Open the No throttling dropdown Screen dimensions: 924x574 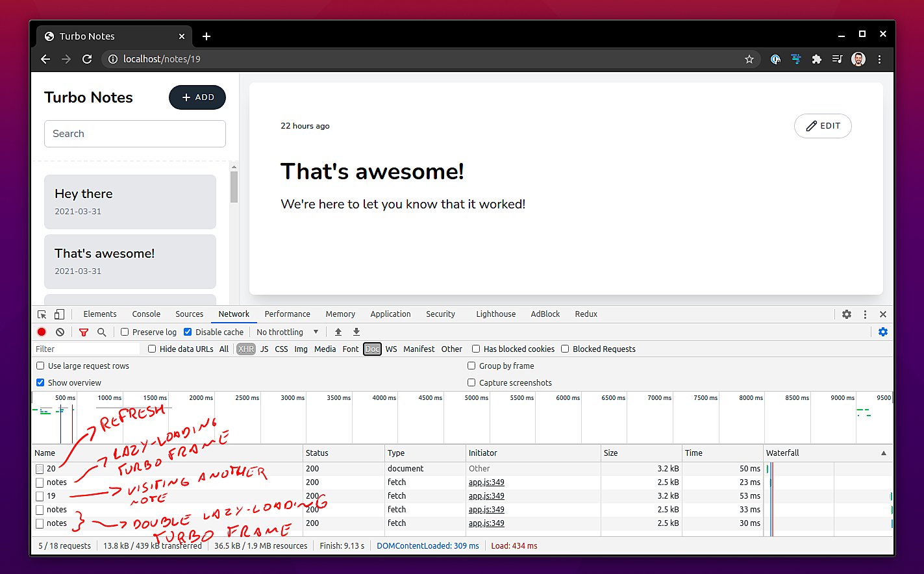pyautogui.click(x=288, y=332)
